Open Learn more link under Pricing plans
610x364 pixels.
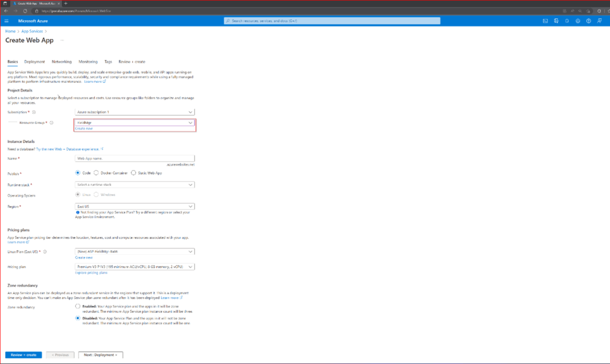(18, 242)
